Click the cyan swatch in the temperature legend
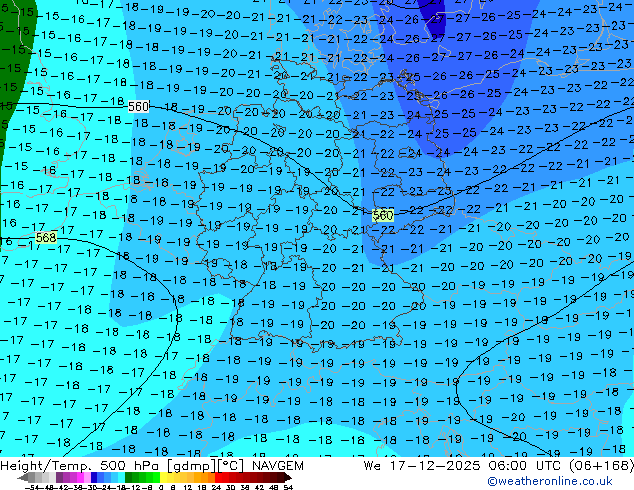634x490 pixels. (x=121, y=478)
